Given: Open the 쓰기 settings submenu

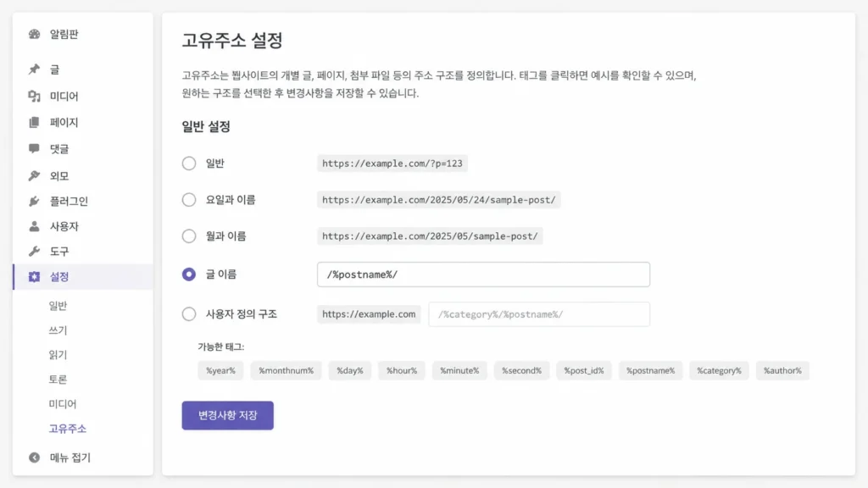Looking at the screenshot, I should 58,330.
